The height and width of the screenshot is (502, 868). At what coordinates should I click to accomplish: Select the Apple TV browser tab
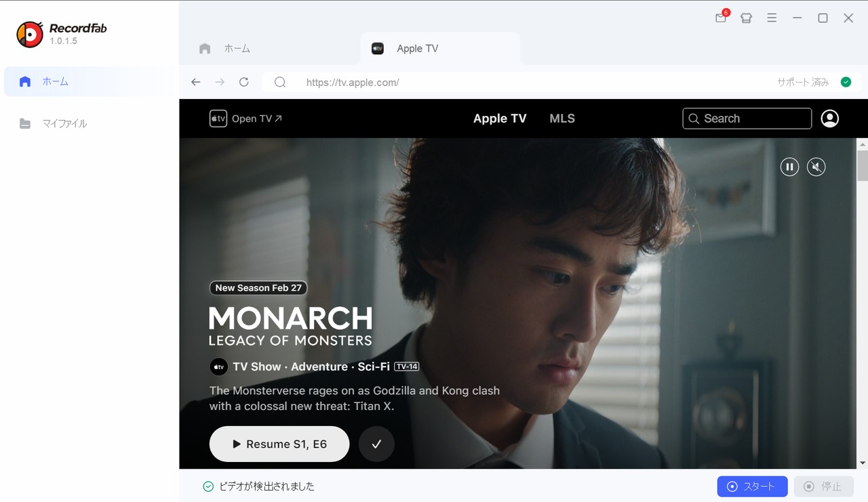point(440,49)
